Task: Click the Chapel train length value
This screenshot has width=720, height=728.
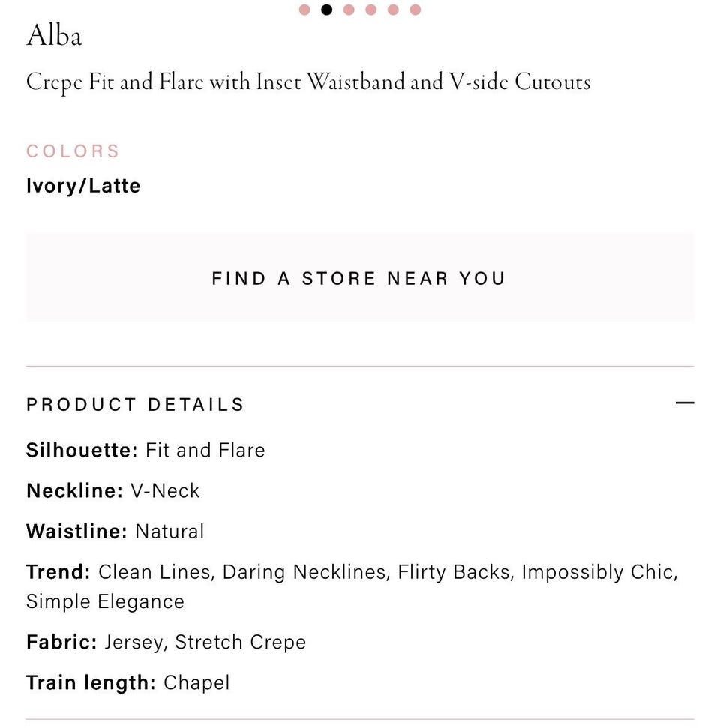Action: coord(196,683)
